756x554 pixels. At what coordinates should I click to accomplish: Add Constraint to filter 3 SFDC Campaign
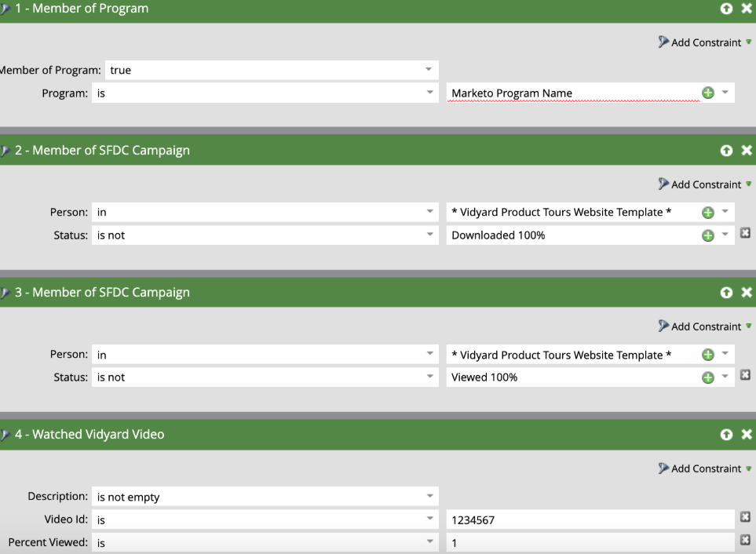[x=704, y=326]
